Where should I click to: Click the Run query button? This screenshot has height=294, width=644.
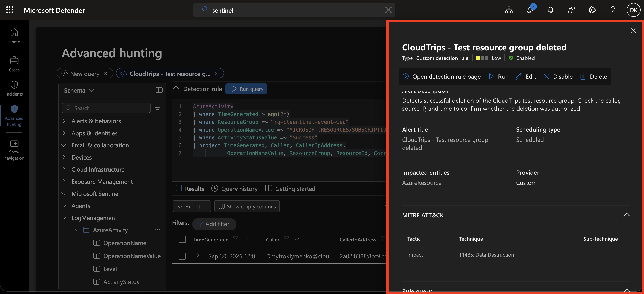point(246,89)
